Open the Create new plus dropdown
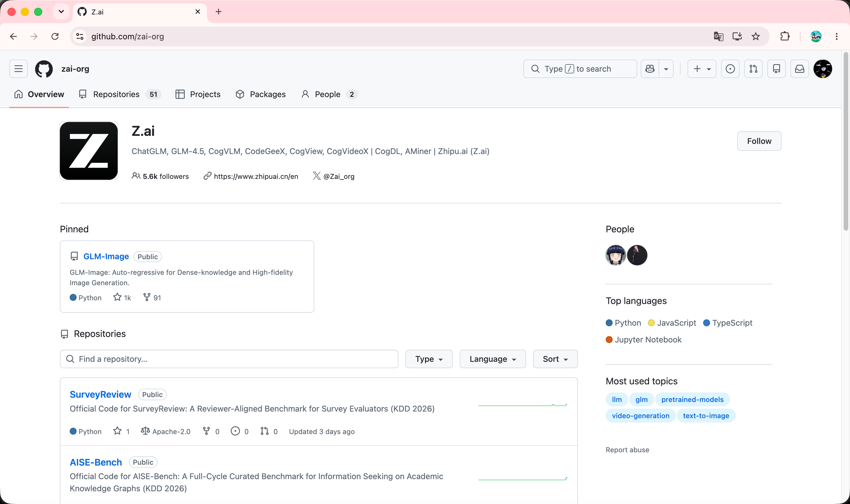850x504 pixels. tap(702, 69)
